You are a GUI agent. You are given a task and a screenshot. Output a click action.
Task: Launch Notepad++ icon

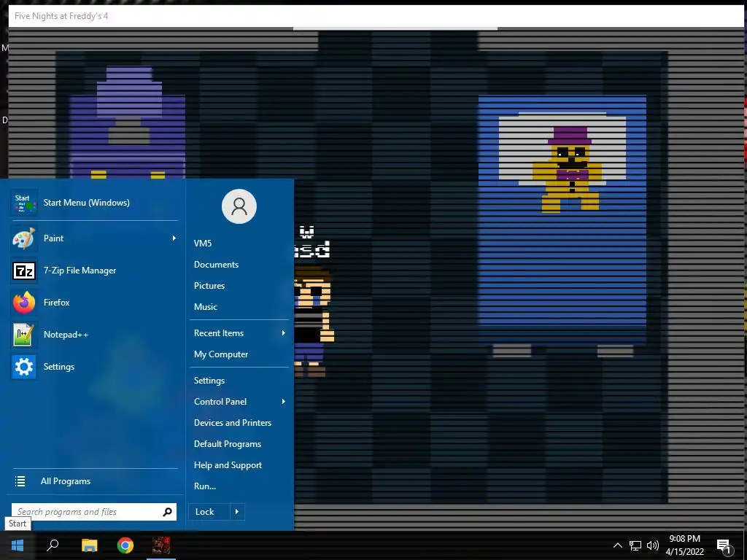pyautogui.click(x=24, y=334)
